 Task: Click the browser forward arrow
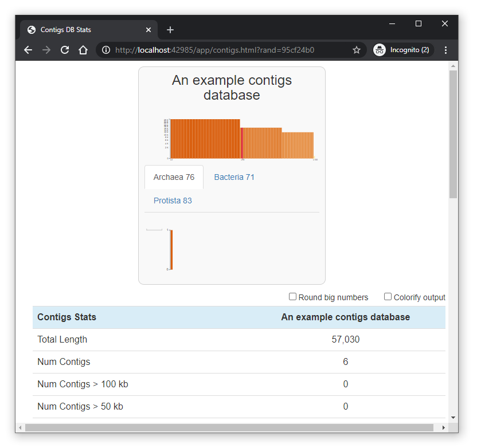[x=46, y=50]
